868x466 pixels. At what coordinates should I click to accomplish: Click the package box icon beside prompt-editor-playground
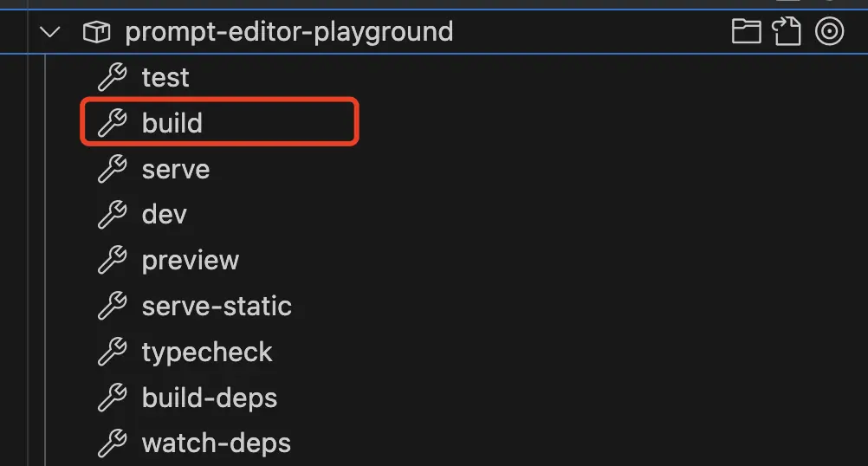coord(96,32)
